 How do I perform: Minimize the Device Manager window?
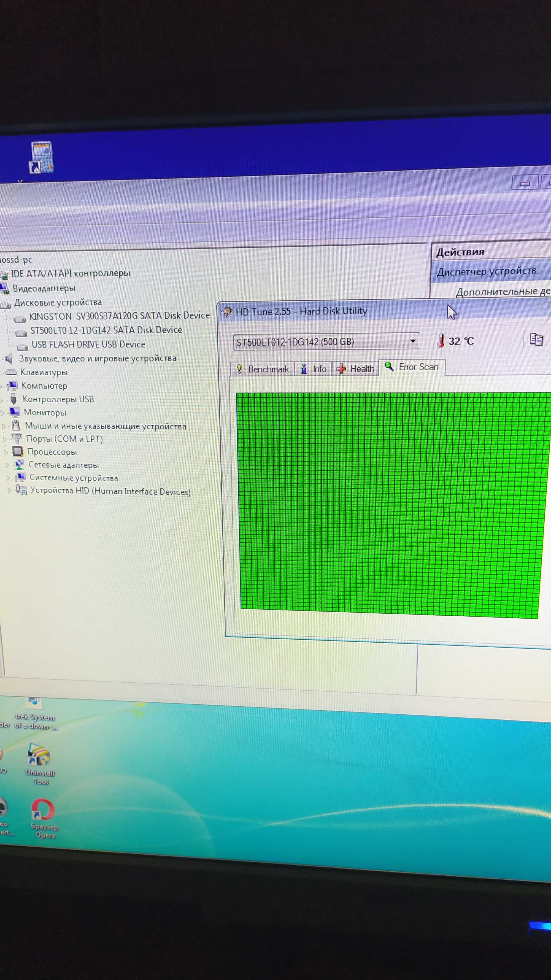pos(525,183)
